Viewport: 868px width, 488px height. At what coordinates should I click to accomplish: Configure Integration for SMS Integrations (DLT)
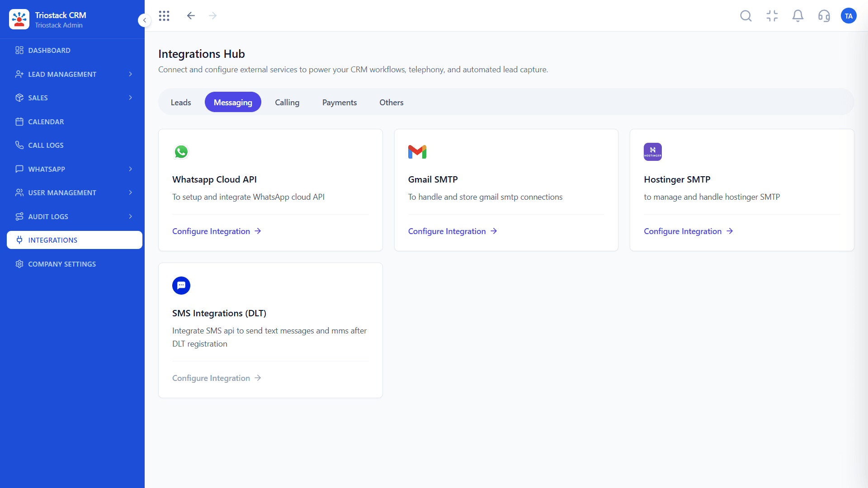[x=217, y=378]
